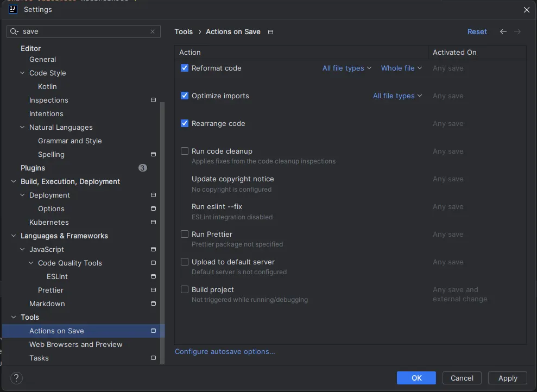The image size is (537, 392).
Task: Click the Apply button
Action: [508, 378]
